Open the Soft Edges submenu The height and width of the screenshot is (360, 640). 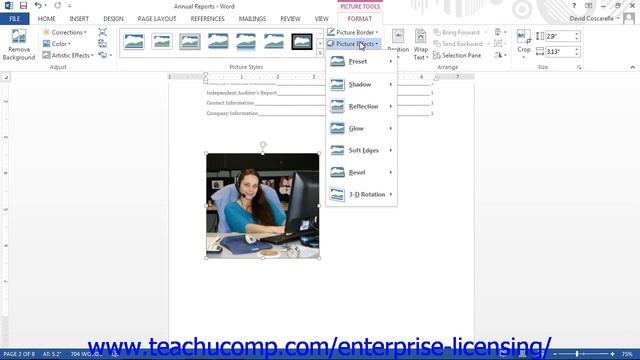coord(361,151)
